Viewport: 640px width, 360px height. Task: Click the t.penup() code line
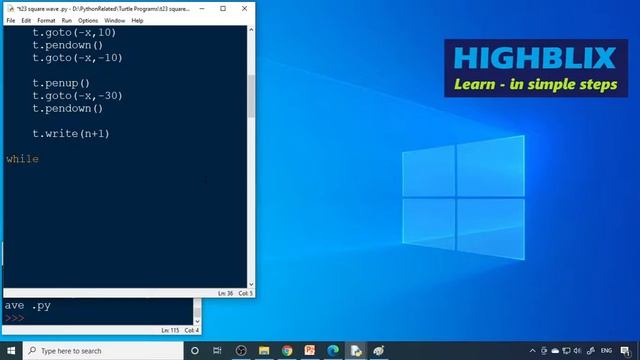pyautogui.click(x=61, y=83)
